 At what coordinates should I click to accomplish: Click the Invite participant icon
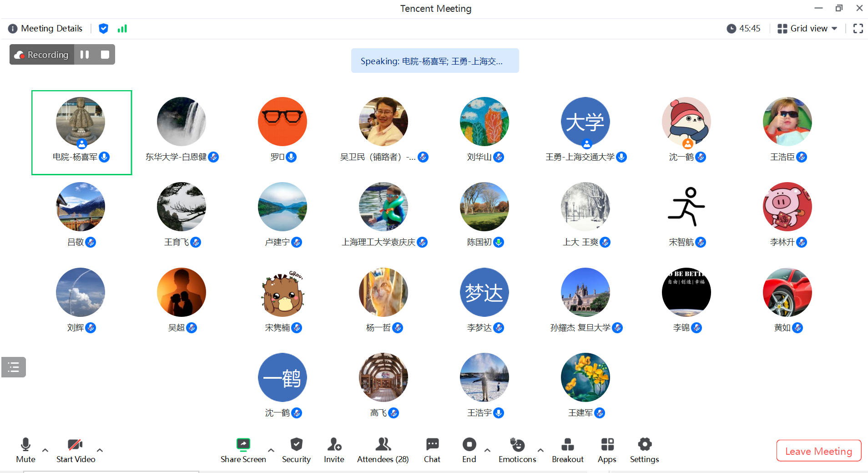click(x=334, y=450)
